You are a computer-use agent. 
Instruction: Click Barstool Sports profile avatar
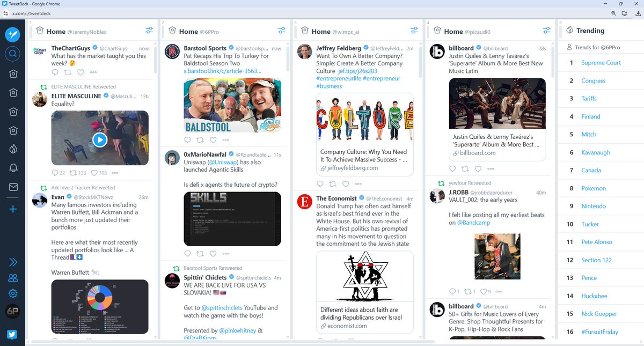172,51
